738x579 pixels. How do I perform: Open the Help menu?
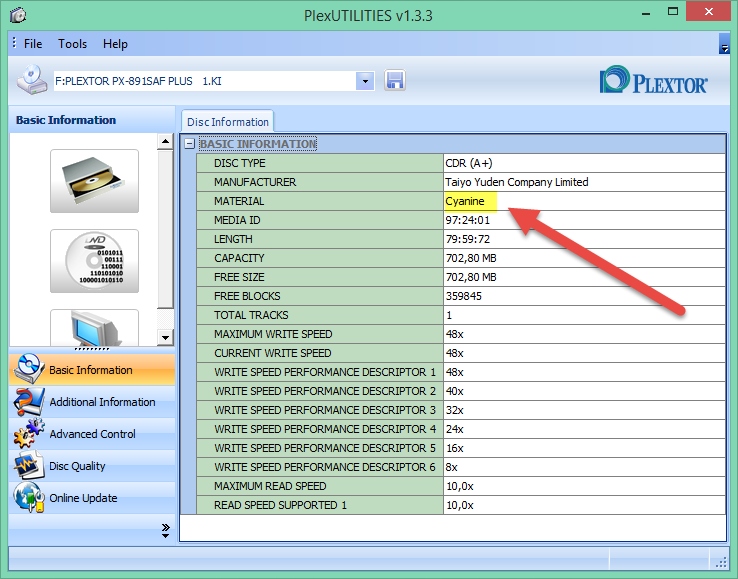115,44
